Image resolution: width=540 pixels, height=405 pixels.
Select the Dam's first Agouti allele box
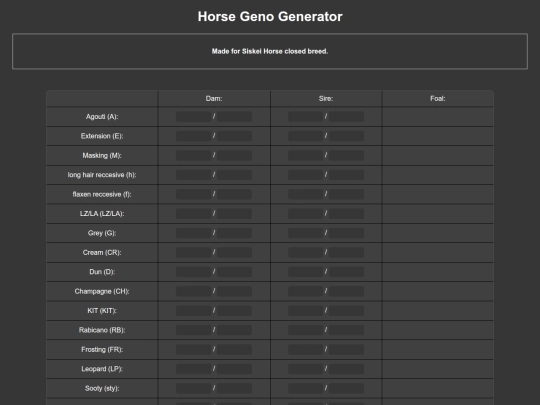(194, 116)
